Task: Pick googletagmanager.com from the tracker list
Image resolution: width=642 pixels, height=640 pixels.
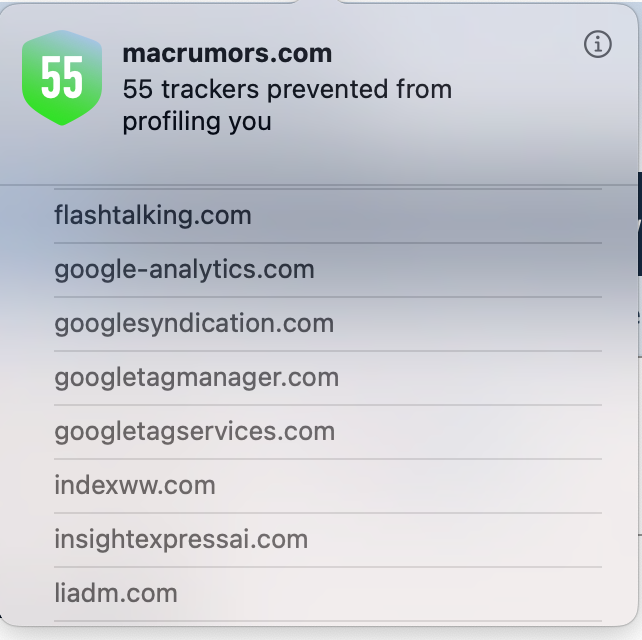Action: 328,378
